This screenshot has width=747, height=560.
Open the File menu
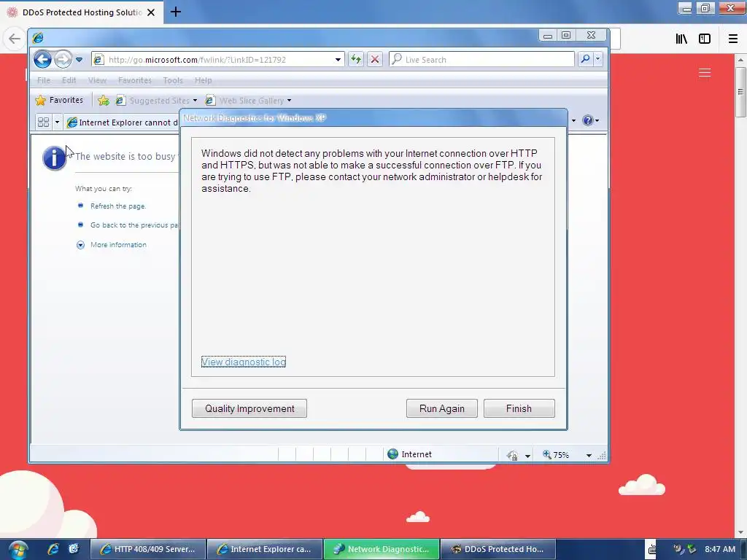[x=44, y=80]
